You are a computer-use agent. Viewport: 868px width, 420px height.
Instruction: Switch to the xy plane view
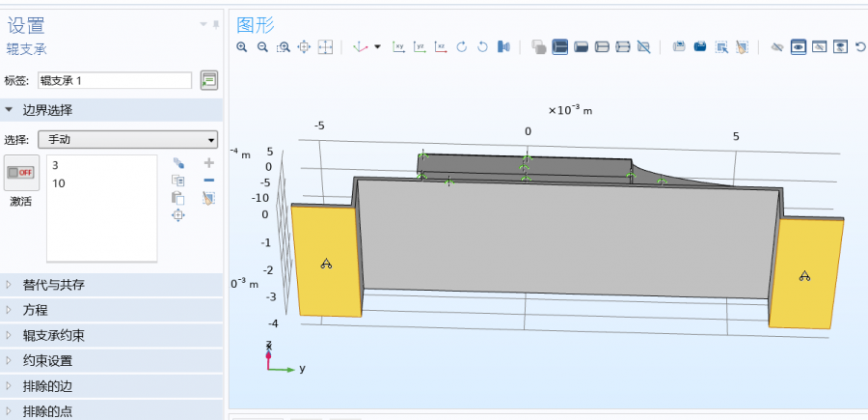point(398,46)
